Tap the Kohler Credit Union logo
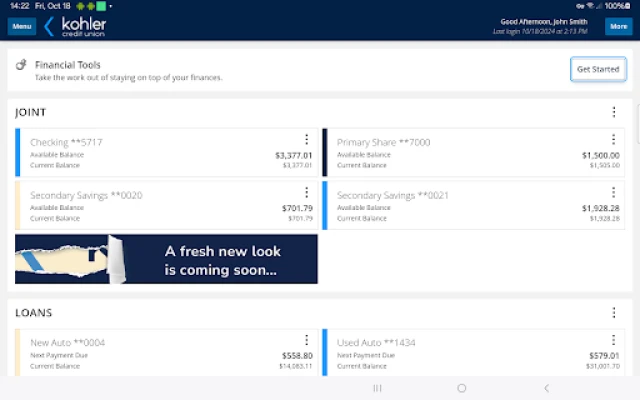Viewport: 640px width, 400px height. tap(76, 25)
